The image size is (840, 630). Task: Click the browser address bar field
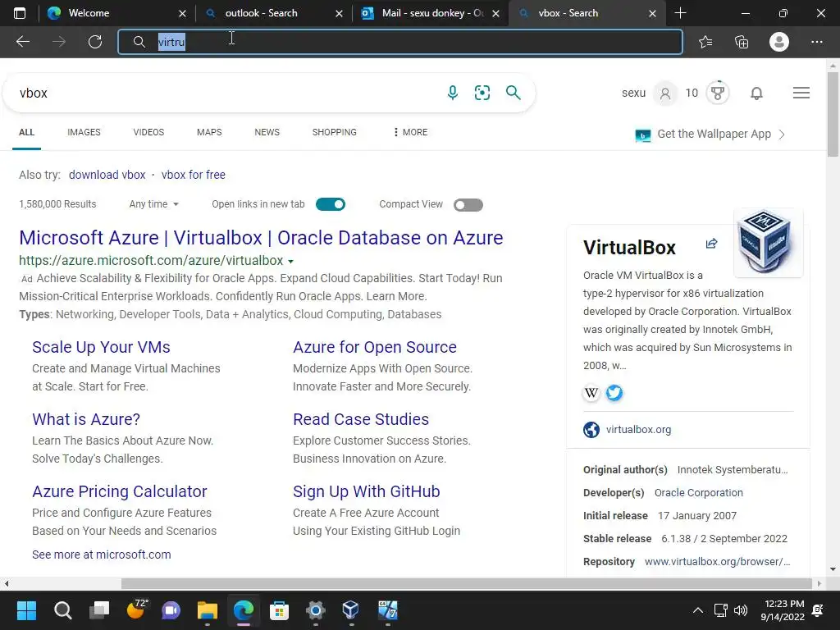(x=400, y=42)
